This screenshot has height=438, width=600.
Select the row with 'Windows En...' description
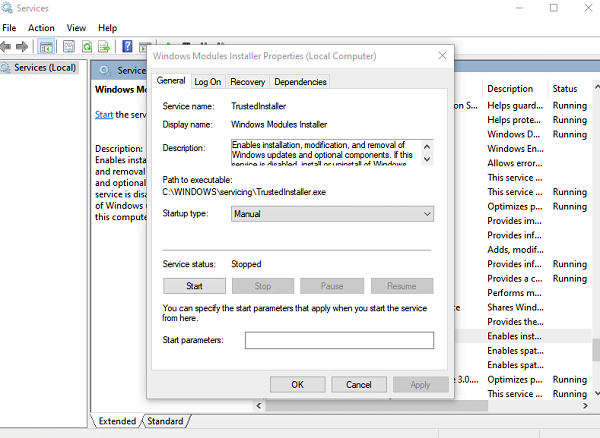pyautogui.click(x=523, y=149)
